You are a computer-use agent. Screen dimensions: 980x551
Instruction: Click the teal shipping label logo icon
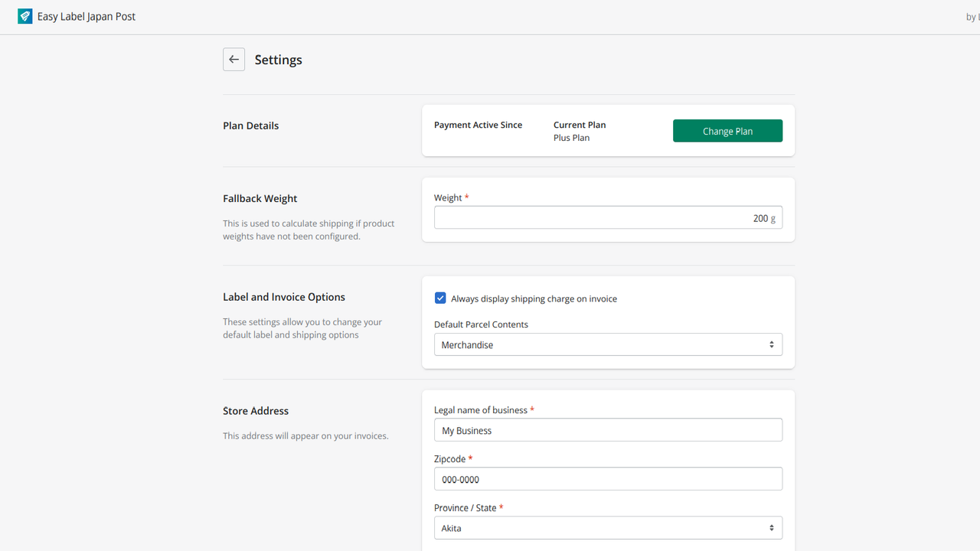pos(24,16)
